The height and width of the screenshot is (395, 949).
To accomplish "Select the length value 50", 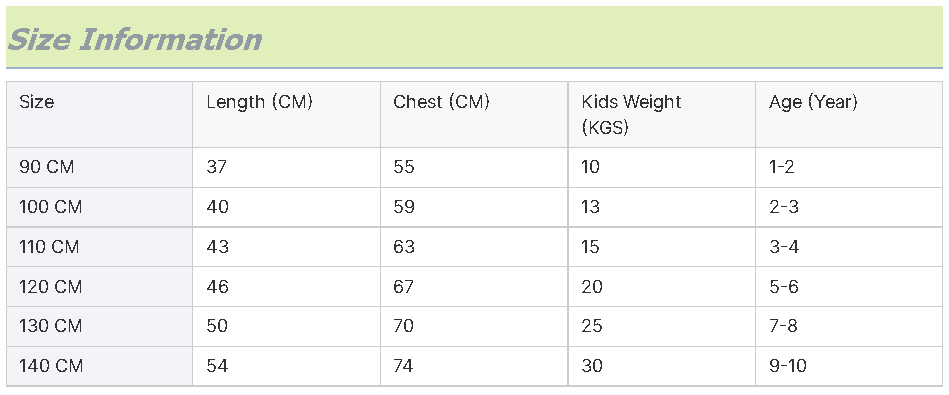I will tap(217, 326).
